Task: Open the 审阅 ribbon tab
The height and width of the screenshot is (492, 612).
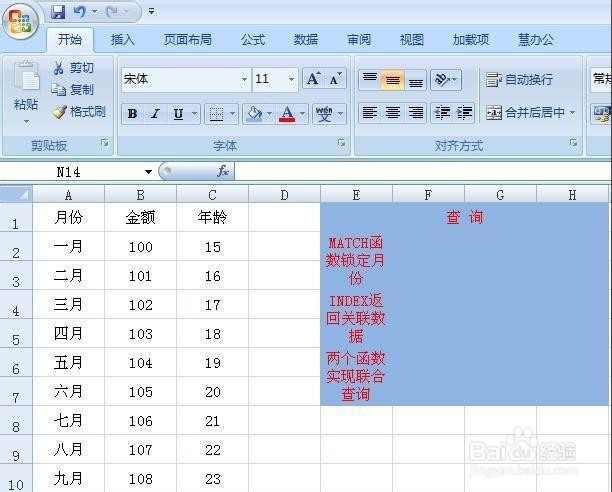Action: (x=359, y=39)
